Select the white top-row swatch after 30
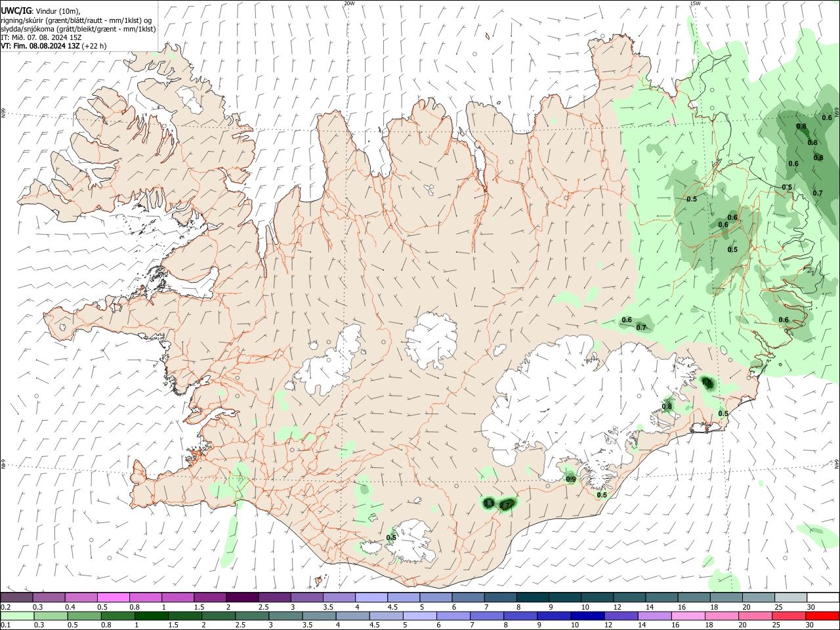The width and height of the screenshot is (840, 630). tap(824, 597)
